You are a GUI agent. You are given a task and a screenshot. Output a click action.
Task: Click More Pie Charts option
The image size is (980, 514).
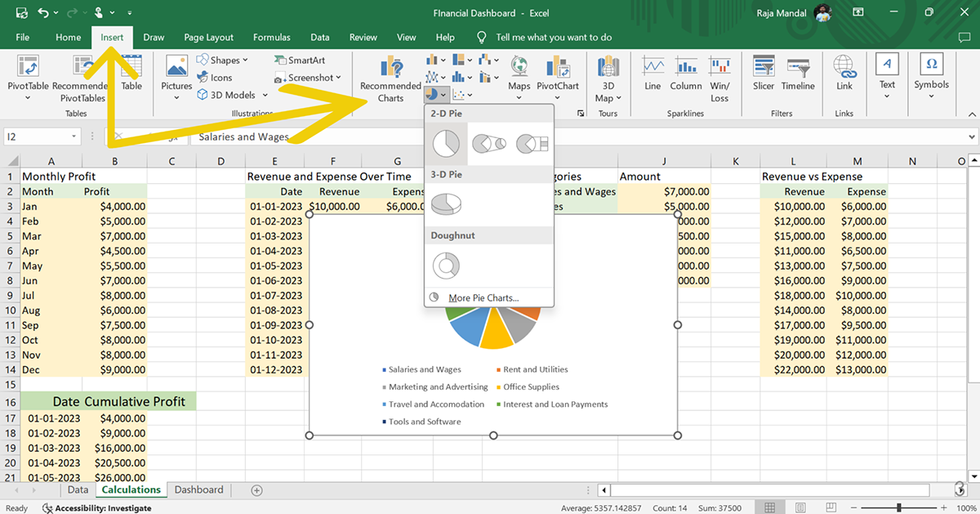click(483, 297)
